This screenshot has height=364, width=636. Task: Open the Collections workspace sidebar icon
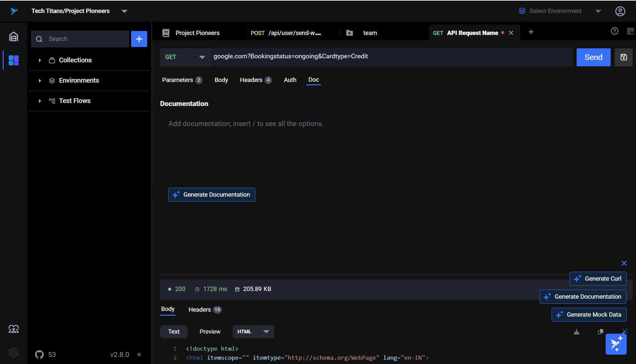pyautogui.click(x=14, y=60)
